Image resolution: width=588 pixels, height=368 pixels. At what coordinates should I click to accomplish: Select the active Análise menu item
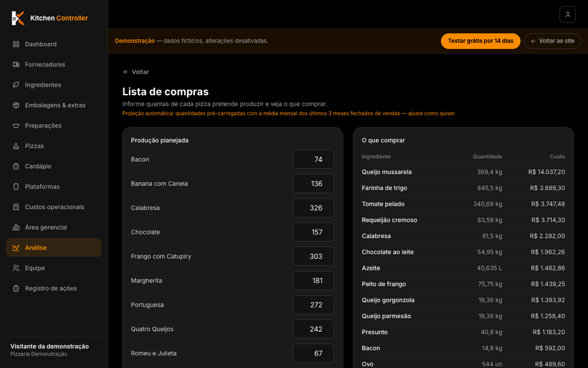point(54,248)
